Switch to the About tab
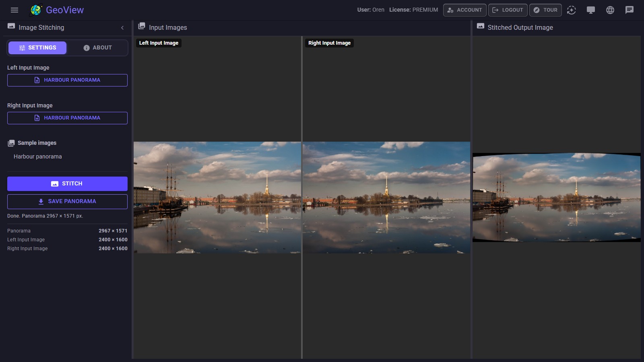Screen dimensions: 644x362 click(x=97, y=48)
